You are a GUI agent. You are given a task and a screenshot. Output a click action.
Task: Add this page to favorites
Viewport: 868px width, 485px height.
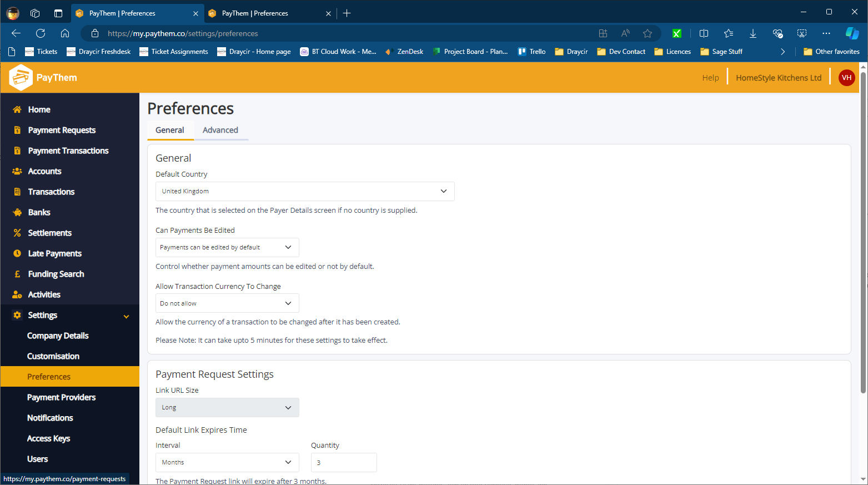coord(648,33)
